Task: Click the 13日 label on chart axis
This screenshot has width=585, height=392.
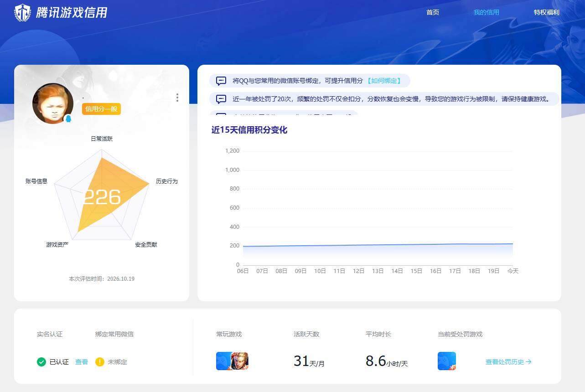Action: [x=378, y=271]
